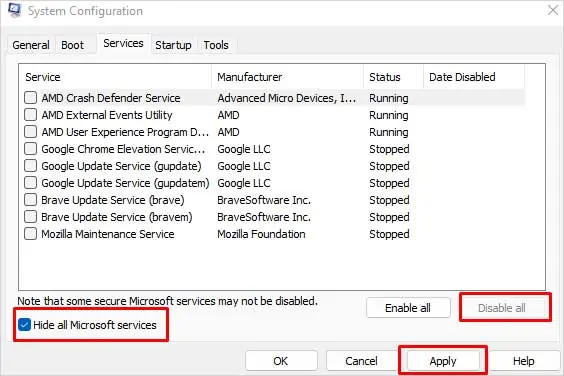Click the Mozilla Foundation manufacturer cell
This screenshot has height=376, width=564.
(261, 234)
